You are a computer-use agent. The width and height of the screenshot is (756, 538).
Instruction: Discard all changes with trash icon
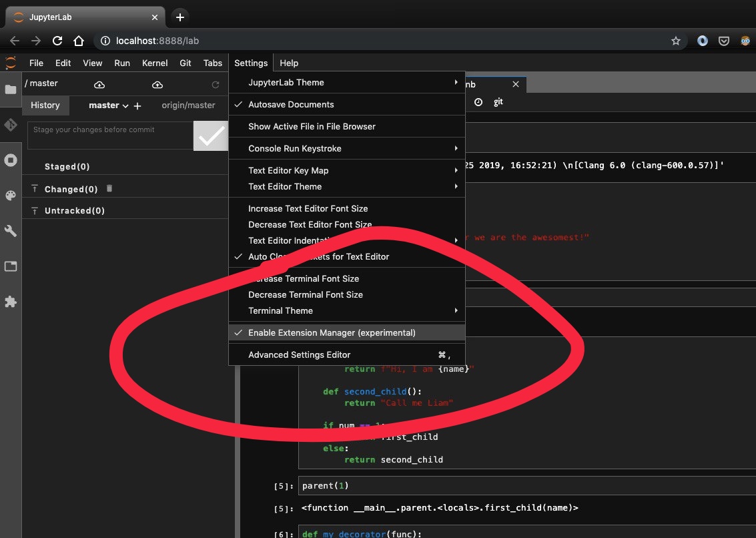click(x=109, y=189)
